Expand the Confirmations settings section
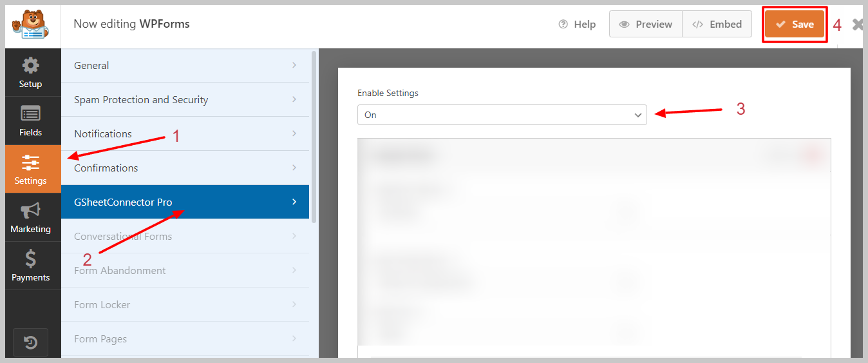The height and width of the screenshot is (363, 868). (x=185, y=168)
